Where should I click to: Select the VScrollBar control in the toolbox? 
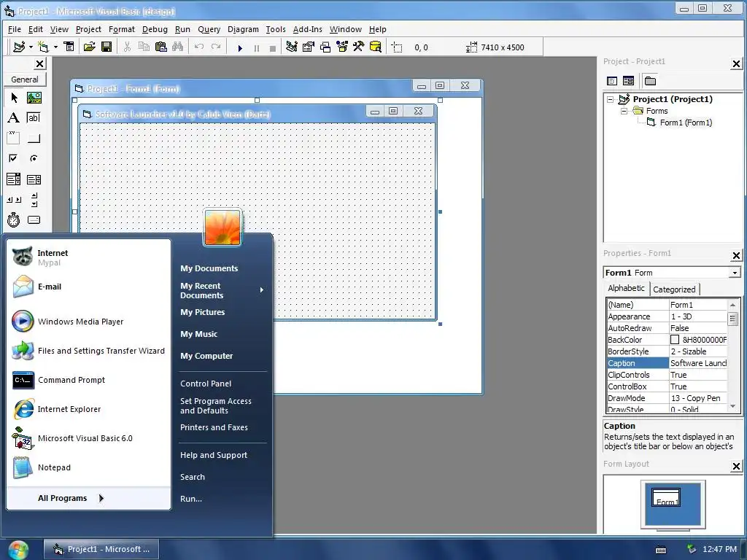[34, 200]
